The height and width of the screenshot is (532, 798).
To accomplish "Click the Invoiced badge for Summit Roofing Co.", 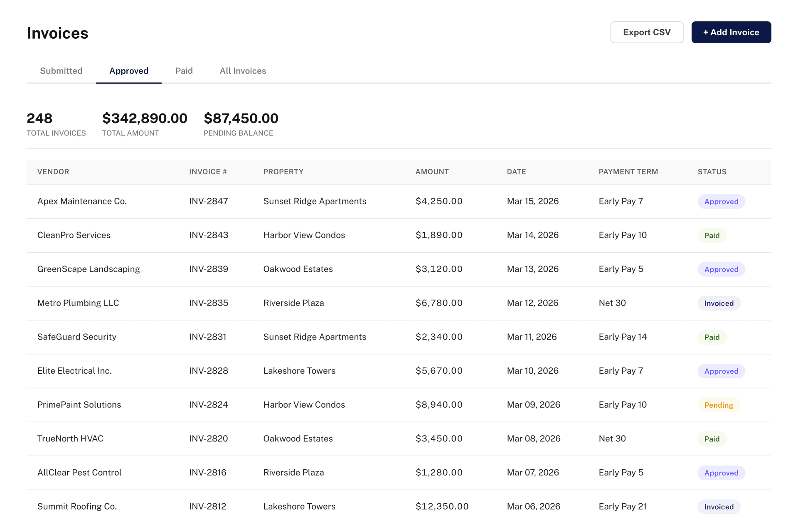I will tap(719, 507).
